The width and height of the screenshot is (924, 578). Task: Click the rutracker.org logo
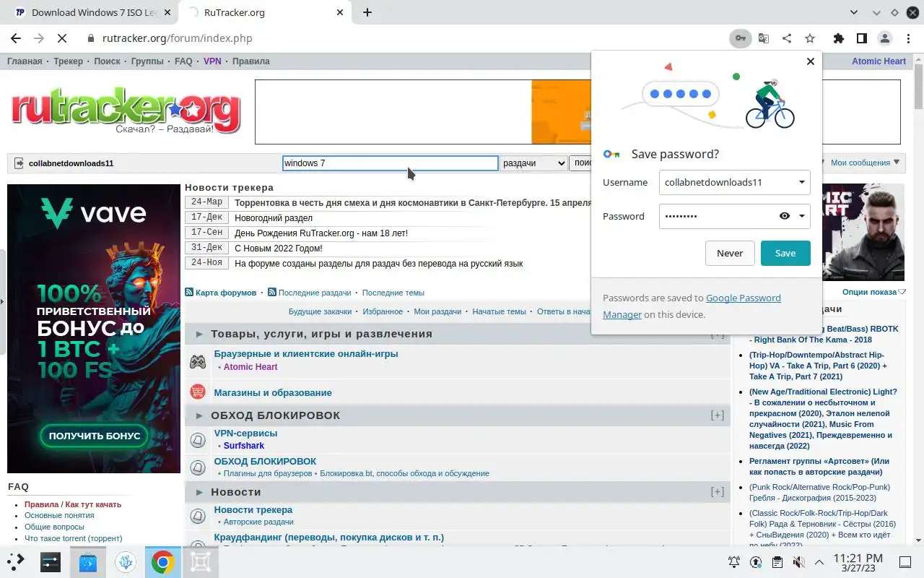tap(126, 109)
